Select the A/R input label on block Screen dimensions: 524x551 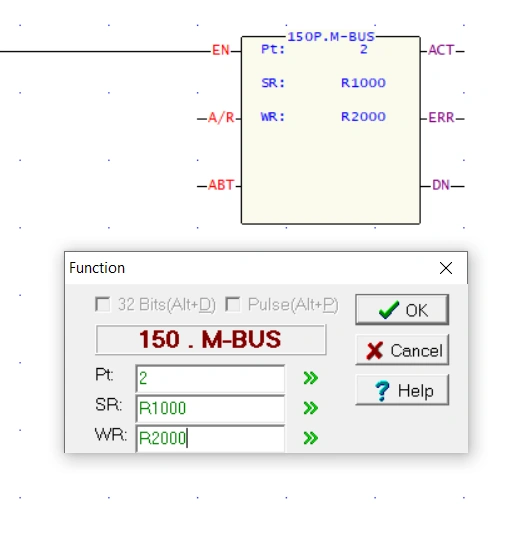coord(221,117)
